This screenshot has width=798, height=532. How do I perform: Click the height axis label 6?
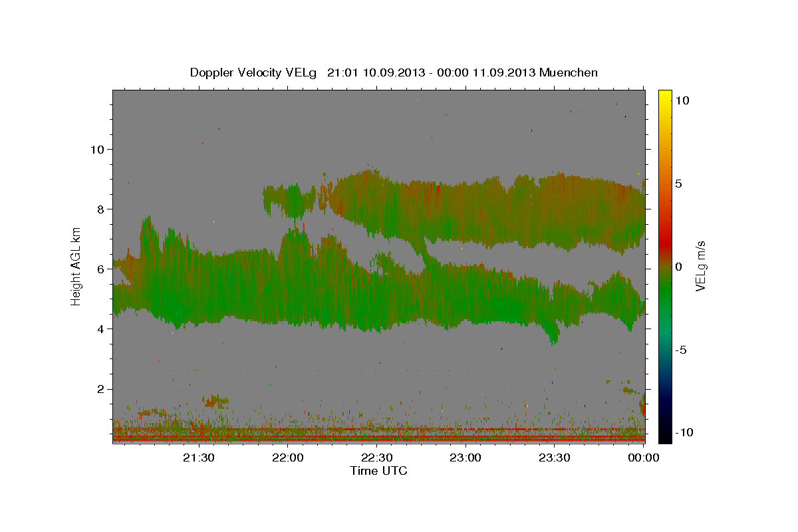pos(100,269)
